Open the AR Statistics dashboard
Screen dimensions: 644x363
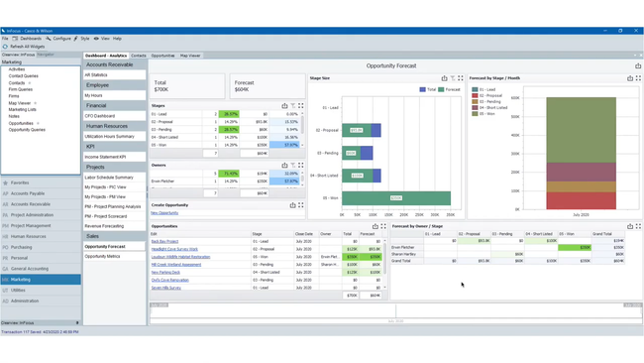[115, 75]
